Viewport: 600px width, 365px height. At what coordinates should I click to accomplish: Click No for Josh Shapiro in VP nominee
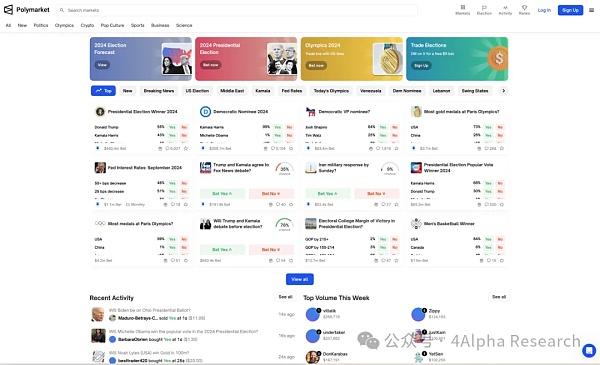tap(395, 127)
